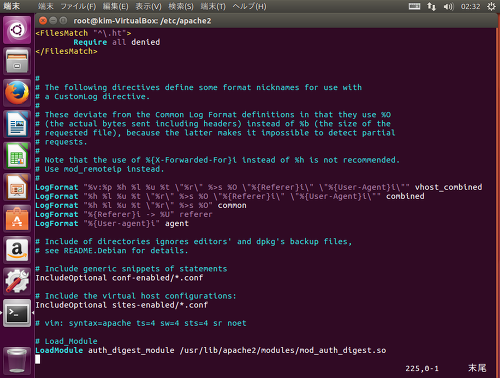Maximize the terminal window
This screenshot has height=378, width=500.
[63, 21]
